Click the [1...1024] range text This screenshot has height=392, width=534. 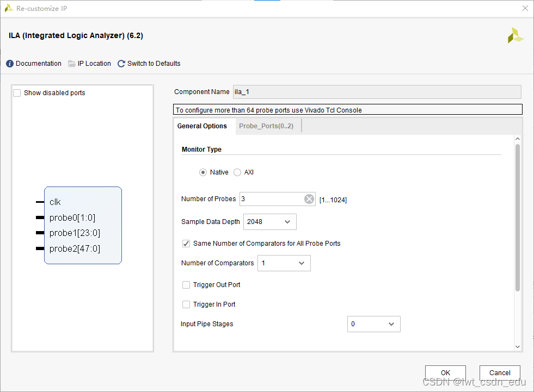[333, 200]
